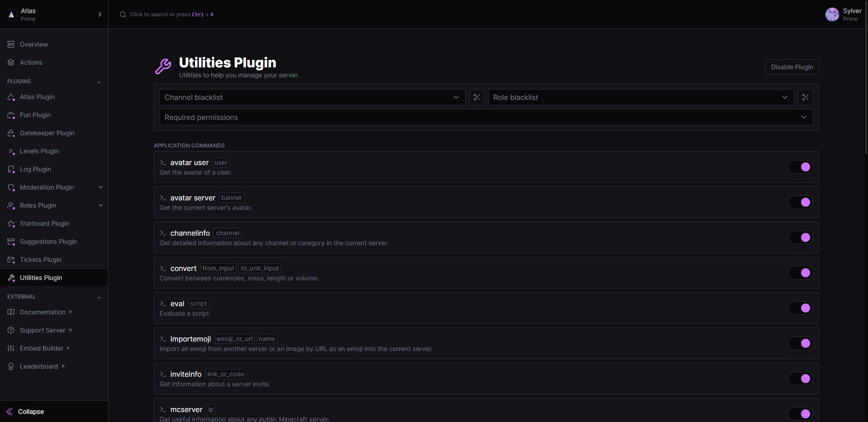Disable the eval command toggle
Screen dimensions: 868x422
(800, 308)
